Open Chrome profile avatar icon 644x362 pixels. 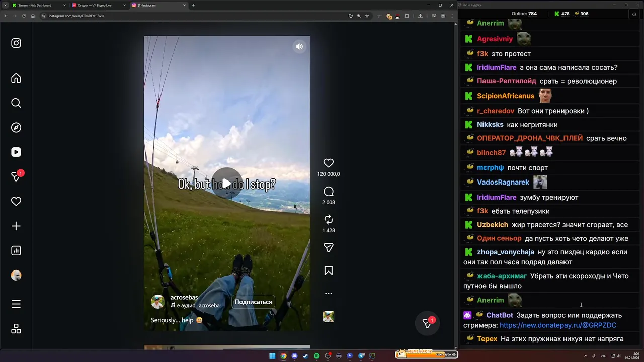pyautogui.click(x=443, y=16)
